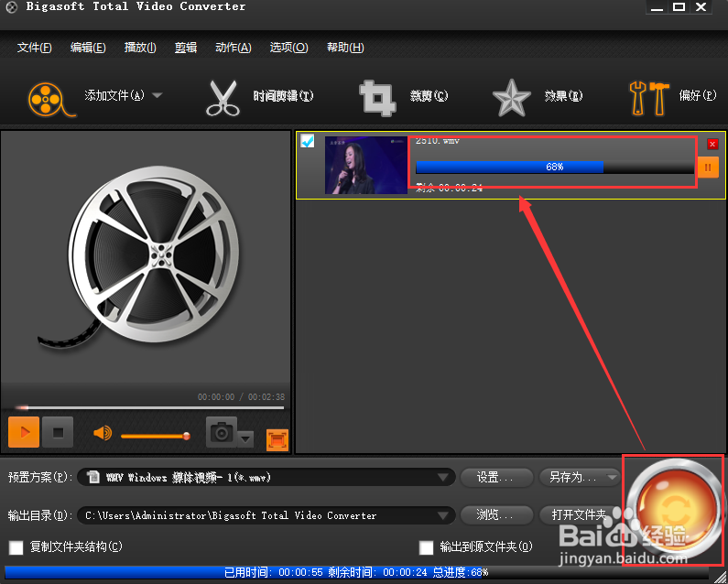Open the Play menu

(140, 48)
